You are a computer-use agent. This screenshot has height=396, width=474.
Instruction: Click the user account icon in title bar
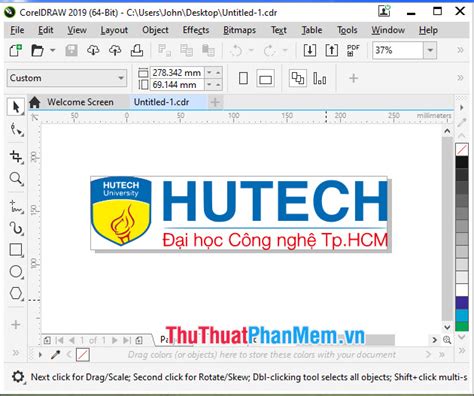384,11
